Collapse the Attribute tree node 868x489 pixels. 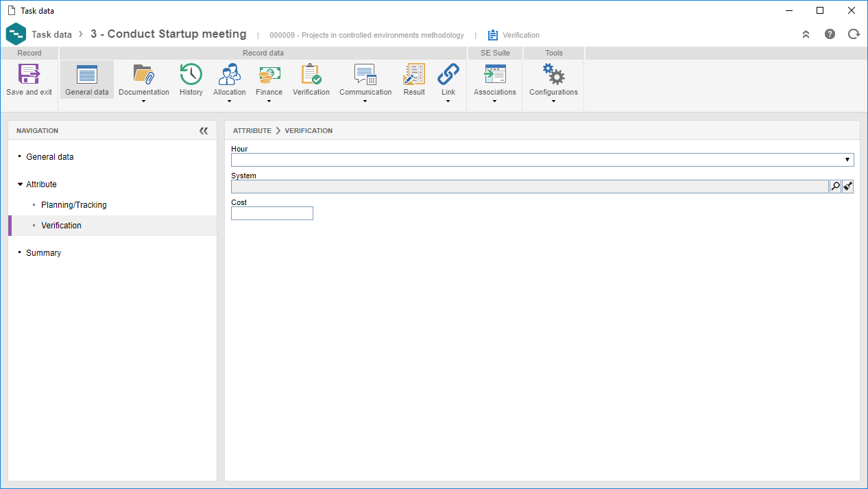point(20,184)
